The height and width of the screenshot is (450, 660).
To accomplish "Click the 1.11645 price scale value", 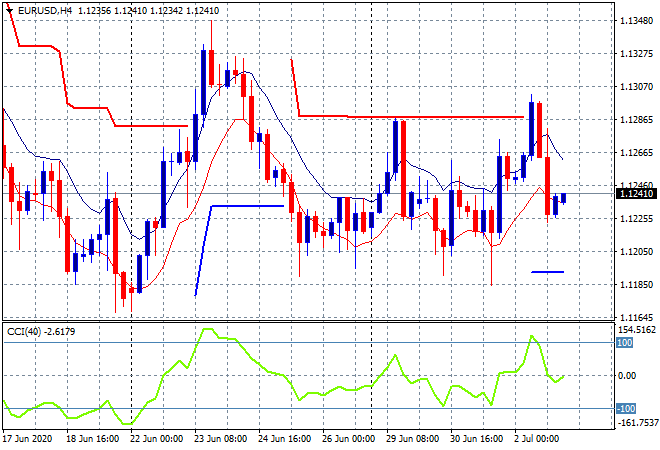I will coord(637,317).
